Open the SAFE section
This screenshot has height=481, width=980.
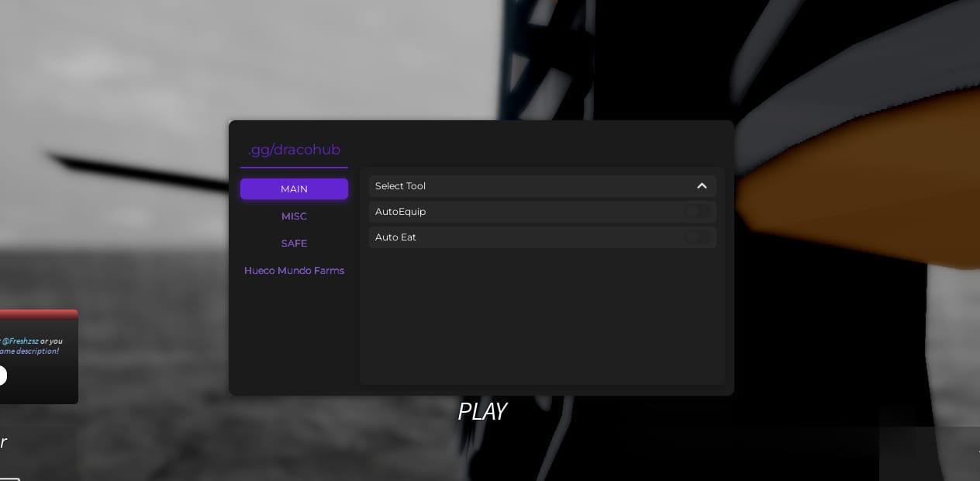click(294, 243)
